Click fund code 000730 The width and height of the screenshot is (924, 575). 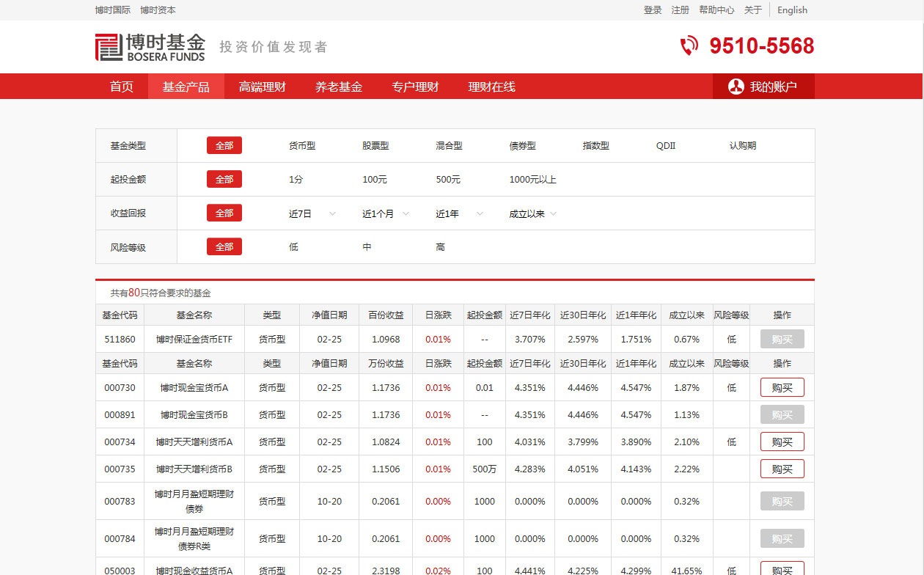pos(120,388)
